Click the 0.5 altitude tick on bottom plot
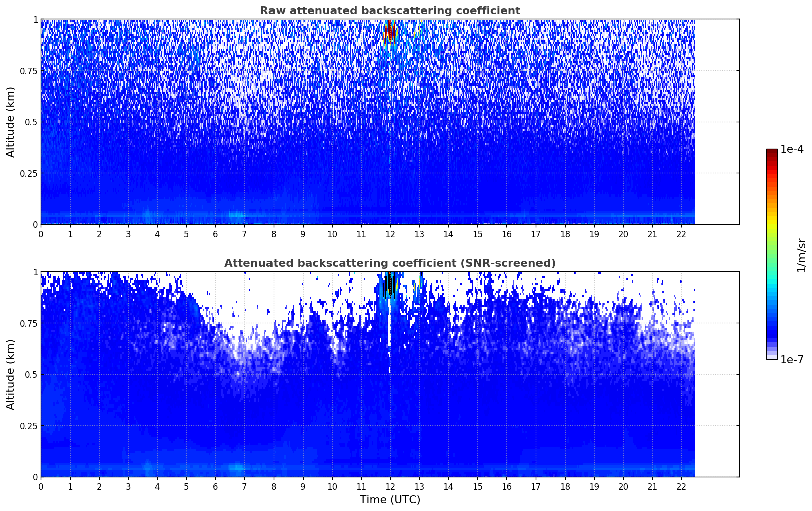The image size is (812, 511). [x=31, y=374]
